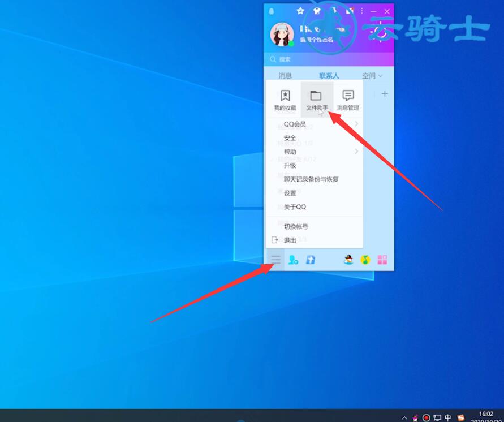504x422 pixels.
Task: Click the QQ tray icon in taskbar
Action: [415, 418]
